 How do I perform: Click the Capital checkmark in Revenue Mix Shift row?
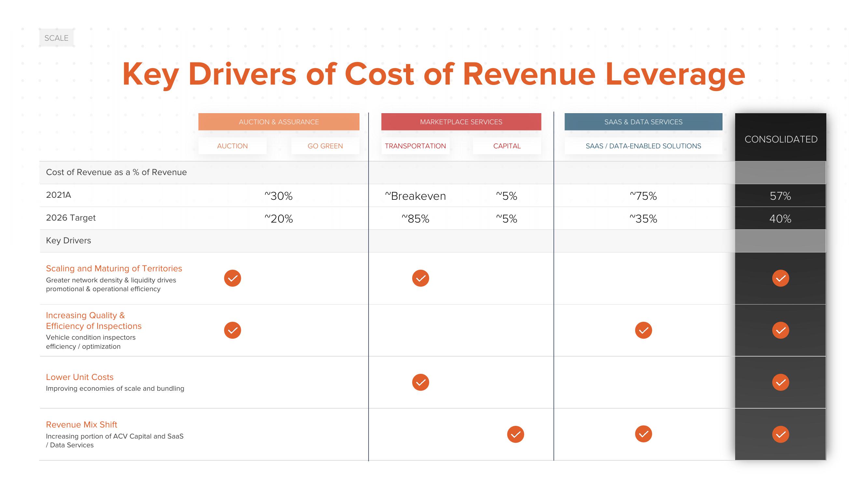515,434
